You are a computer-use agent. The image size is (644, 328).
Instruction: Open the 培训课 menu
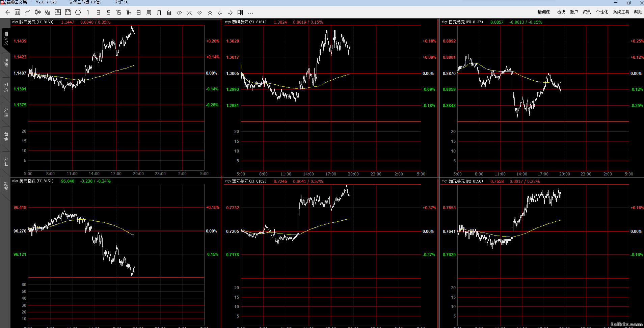[544, 12]
